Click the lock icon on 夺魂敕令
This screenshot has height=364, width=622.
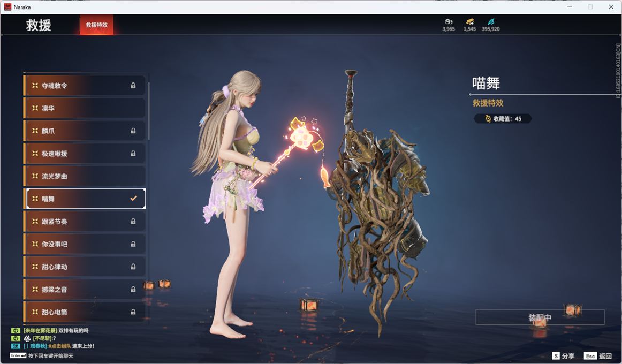133,85
